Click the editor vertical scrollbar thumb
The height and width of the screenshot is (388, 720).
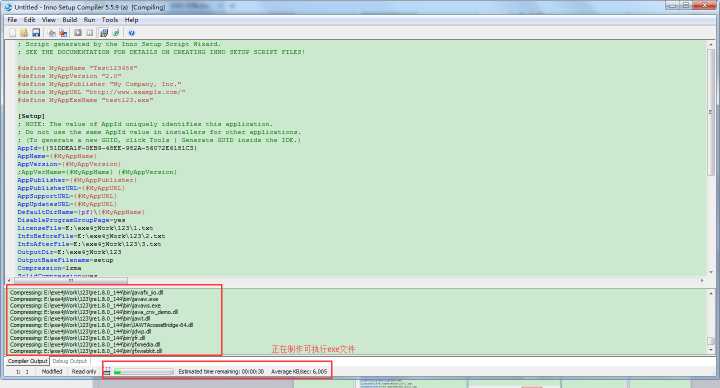(710, 112)
